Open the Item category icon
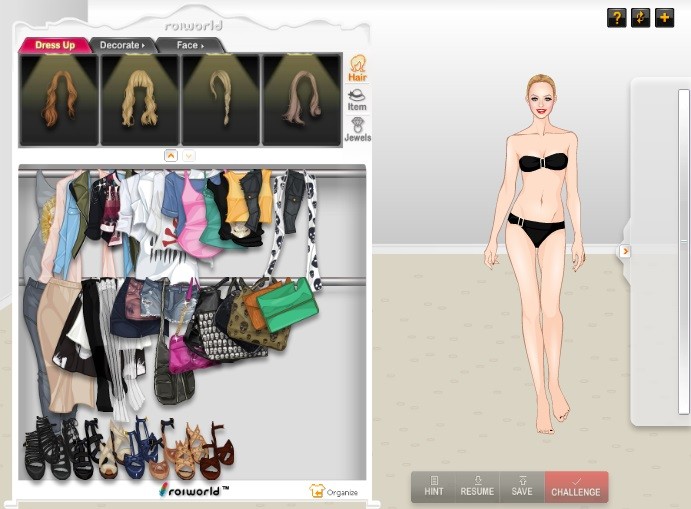Screen dimensions: 691x509 (357, 100)
